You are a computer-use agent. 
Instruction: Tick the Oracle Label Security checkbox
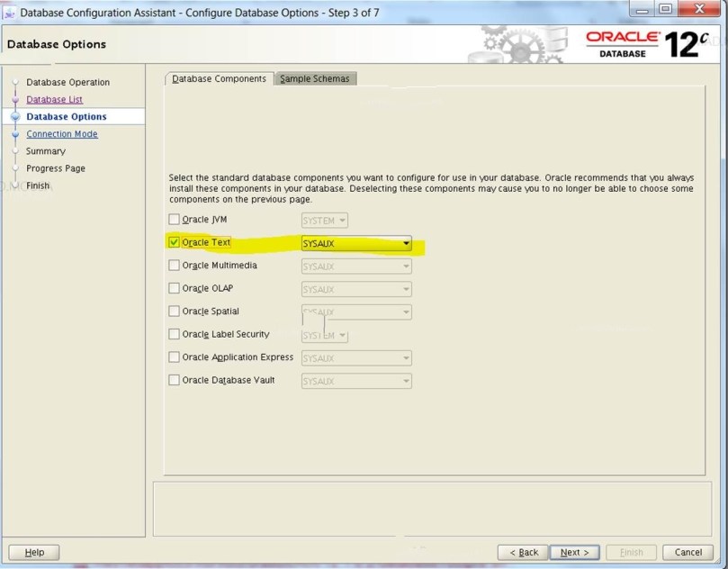tap(175, 335)
